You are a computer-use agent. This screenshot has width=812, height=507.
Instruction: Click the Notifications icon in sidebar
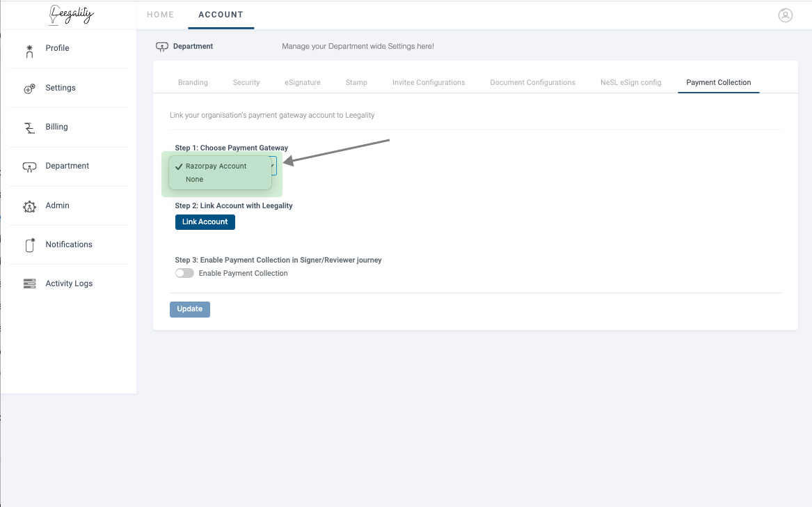[30, 245]
